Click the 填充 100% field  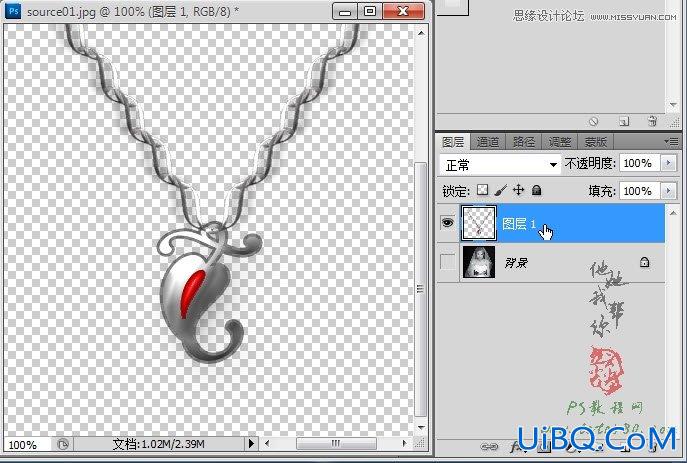tap(640, 191)
